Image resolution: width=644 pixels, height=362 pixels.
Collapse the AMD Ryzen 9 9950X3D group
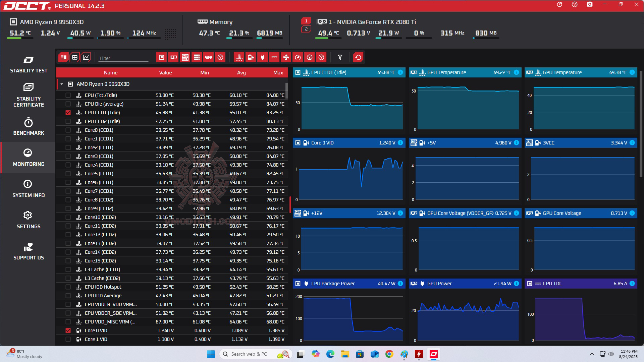click(x=62, y=84)
